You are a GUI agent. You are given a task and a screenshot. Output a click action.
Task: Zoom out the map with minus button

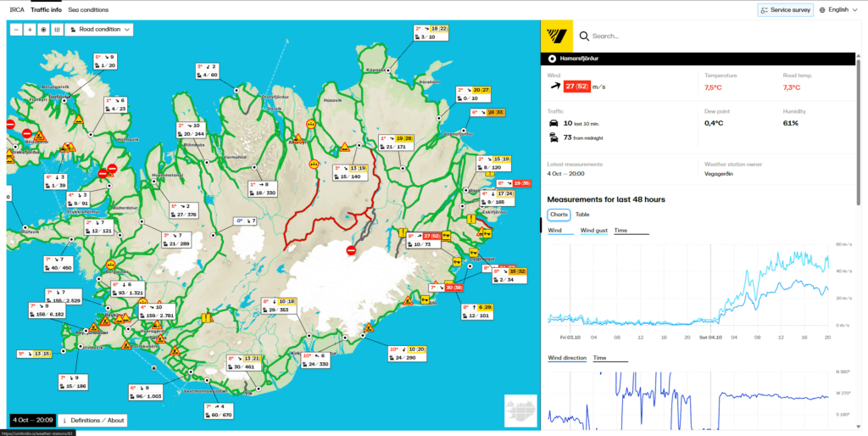17,29
